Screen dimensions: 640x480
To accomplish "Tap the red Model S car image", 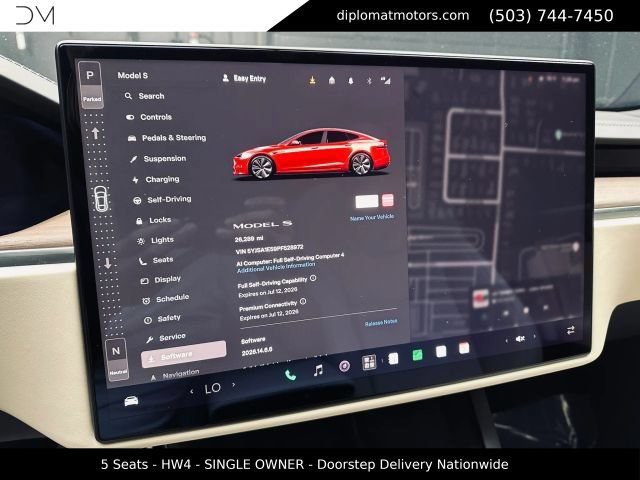I will click(x=311, y=154).
